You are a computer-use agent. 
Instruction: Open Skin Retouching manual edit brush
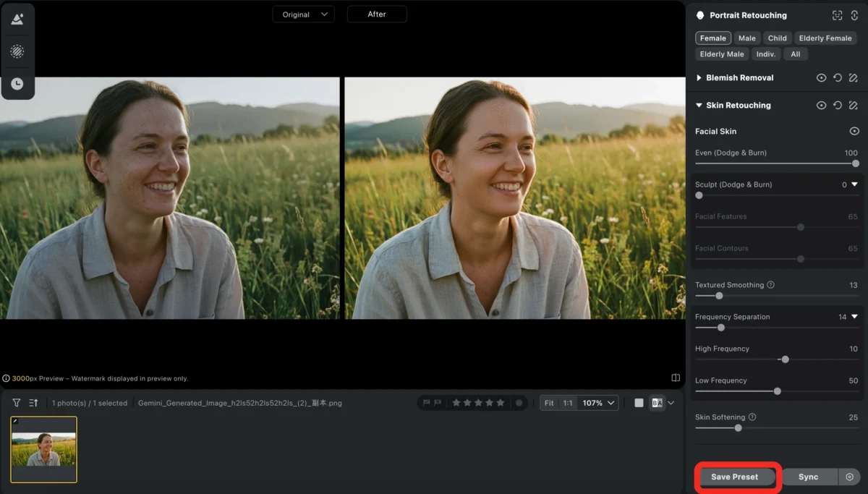[854, 106]
